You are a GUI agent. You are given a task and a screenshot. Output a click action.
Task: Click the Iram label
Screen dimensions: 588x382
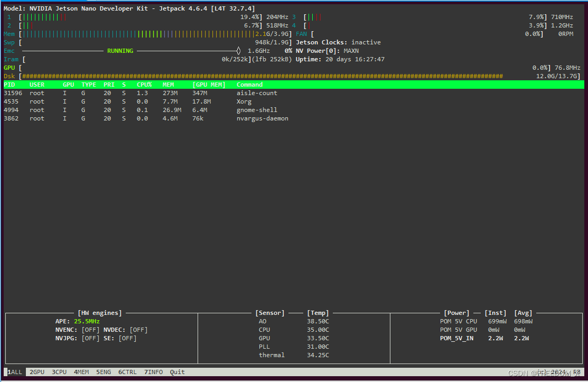click(x=11, y=59)
